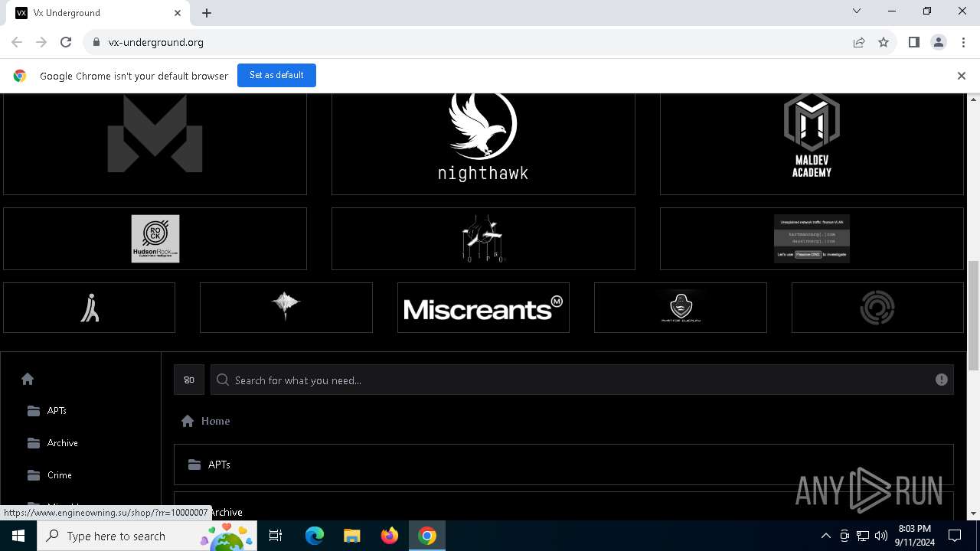Screen dimensions: 980x551
Task: Click the concentric circles sponsor icon
Action: click(x=877, y=308)
